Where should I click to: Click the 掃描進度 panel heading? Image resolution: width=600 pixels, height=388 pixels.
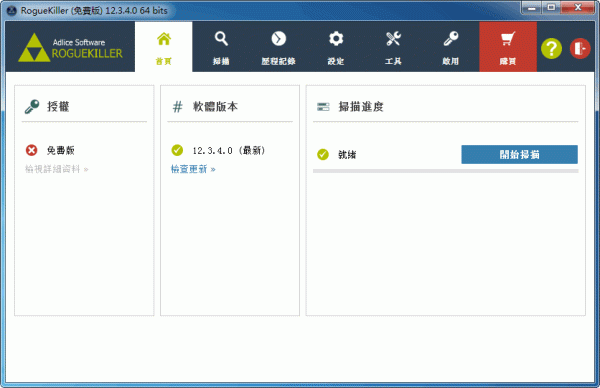(x=361, y=106)
